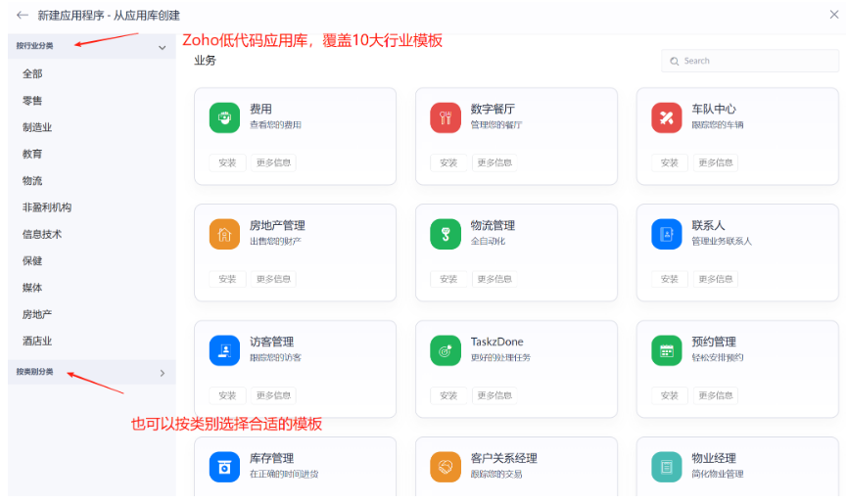
Task: Select 酒店业 industry category
Action: (x=37, y=341)
